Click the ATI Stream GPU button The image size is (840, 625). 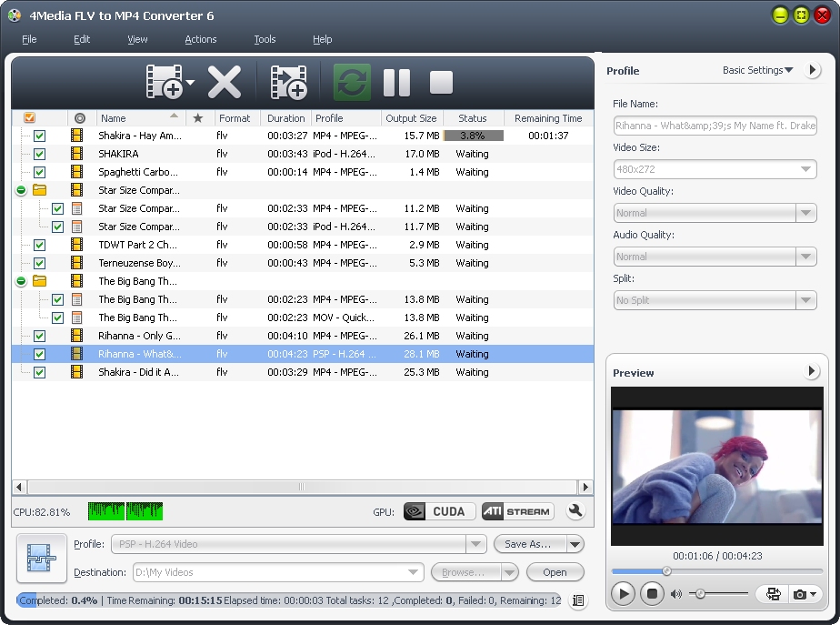tap(517, 511)
